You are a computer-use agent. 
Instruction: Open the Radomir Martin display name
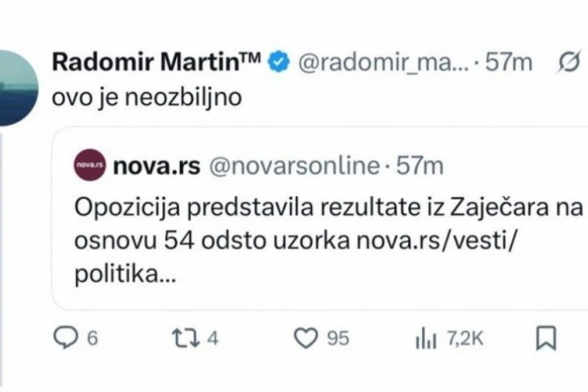coord(156,64)
